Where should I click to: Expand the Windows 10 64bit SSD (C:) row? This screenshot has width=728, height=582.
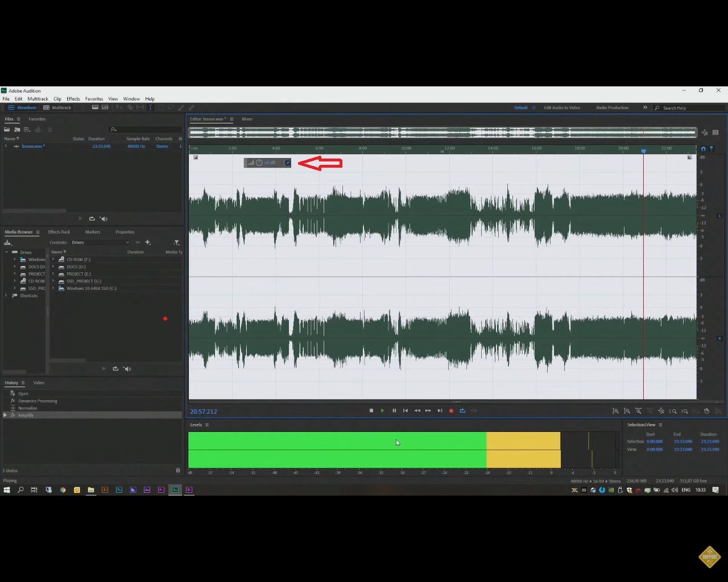[53, 288]
